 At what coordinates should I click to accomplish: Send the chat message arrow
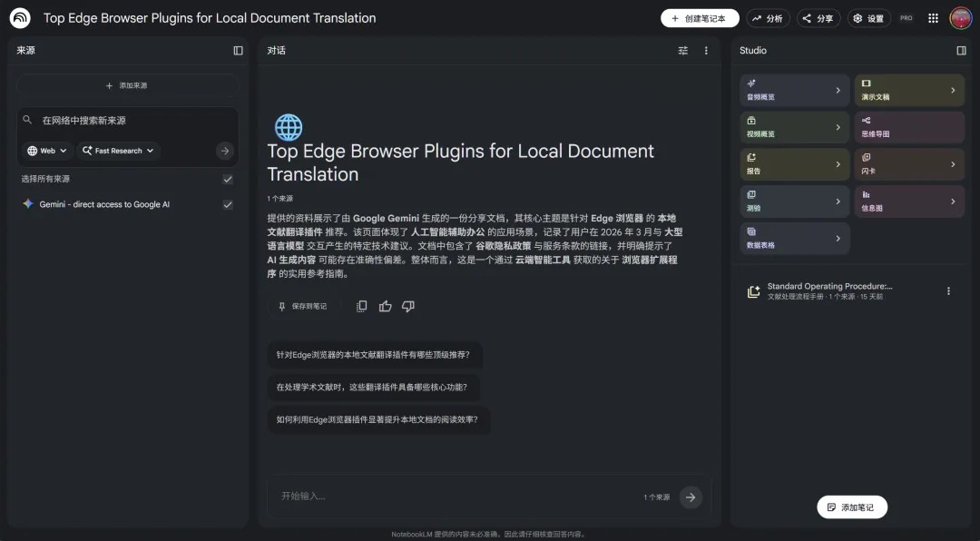[691, 497]
